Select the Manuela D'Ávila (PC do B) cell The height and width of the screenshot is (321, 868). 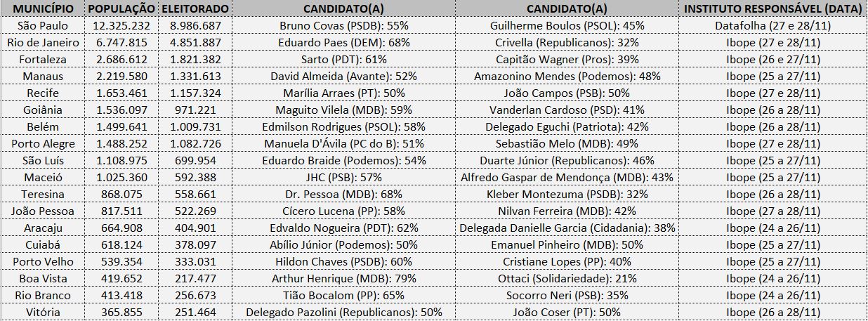point(343,143)
